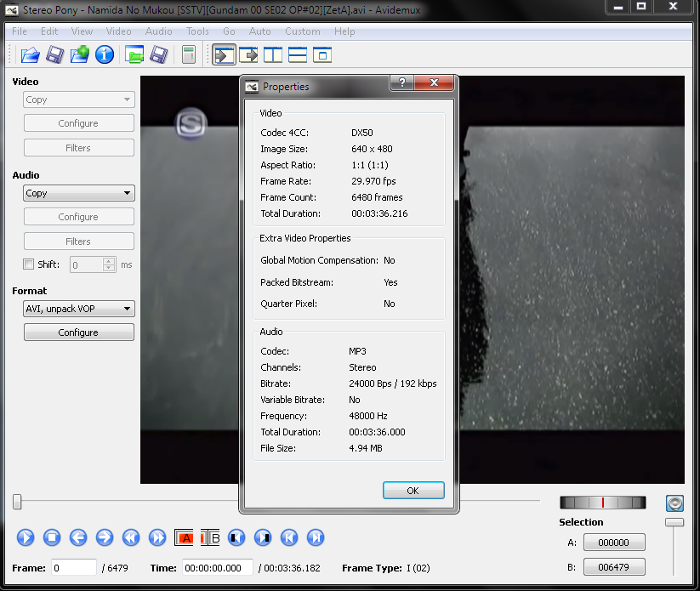Open the Auto menu
The image size is (700, 591).
tap(259, 31)
